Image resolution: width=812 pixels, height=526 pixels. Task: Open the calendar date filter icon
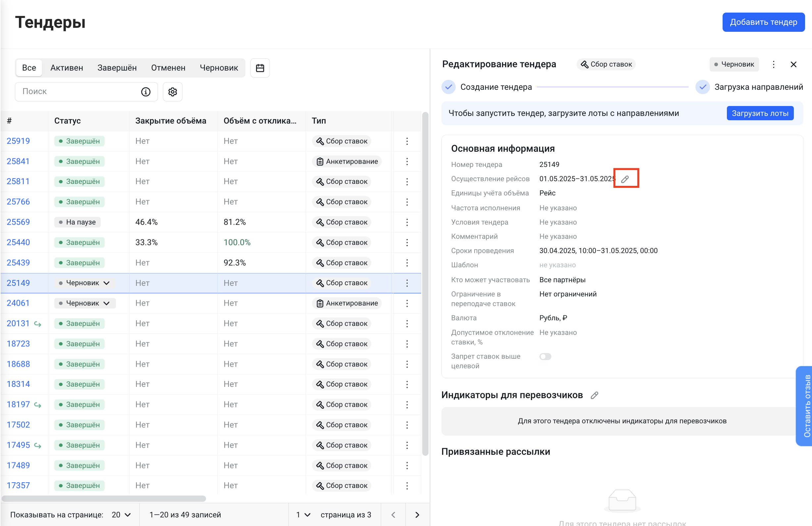(260, 68)
